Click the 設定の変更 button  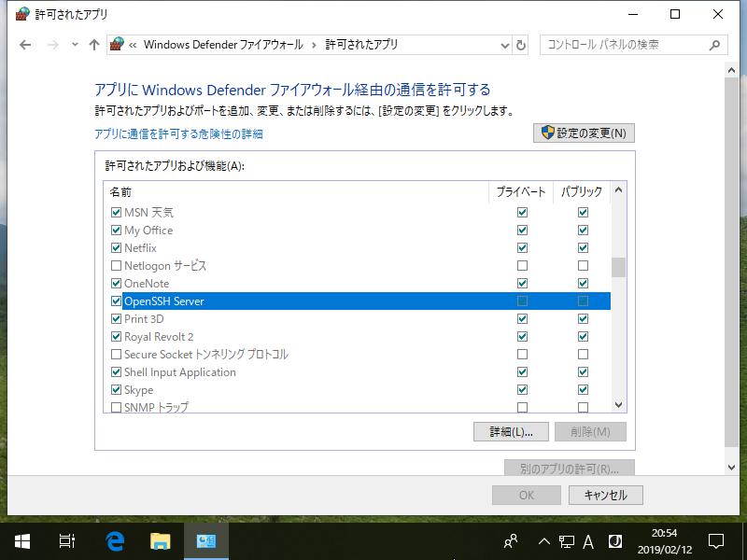click(583, 133)
